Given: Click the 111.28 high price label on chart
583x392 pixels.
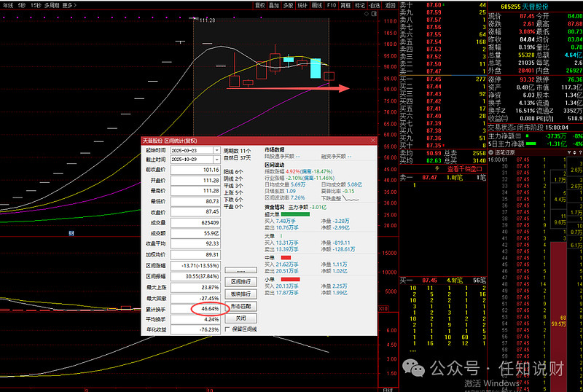Looking at the screenshot, I should pos(207,20).
